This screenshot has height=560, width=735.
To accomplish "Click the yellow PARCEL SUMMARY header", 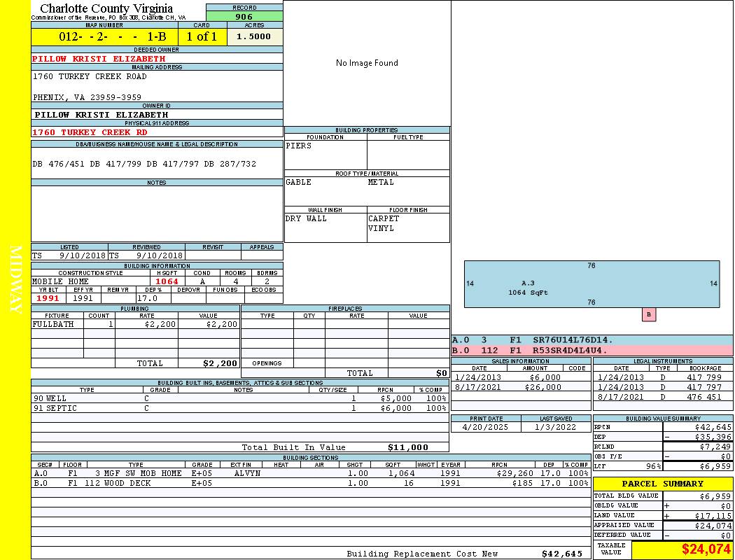I will tap(662, 484).
